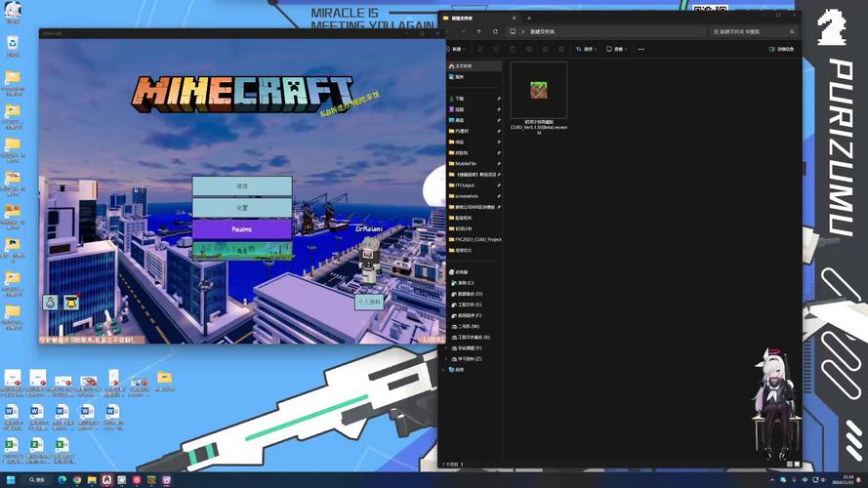Screen dimensions: 868x488
Task: Add a new Explorer tab with plus
Action: [x=528, y=19]
